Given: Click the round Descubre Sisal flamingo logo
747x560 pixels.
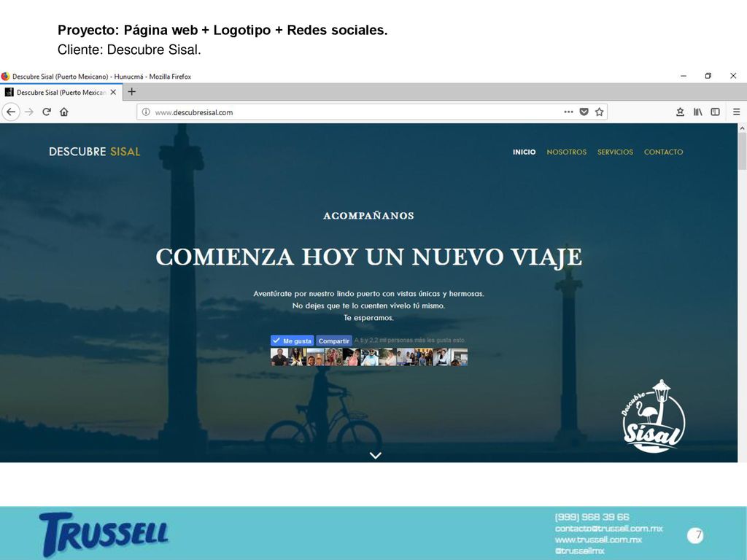Looking at the screenshot, I should click(x=653, y=416).
